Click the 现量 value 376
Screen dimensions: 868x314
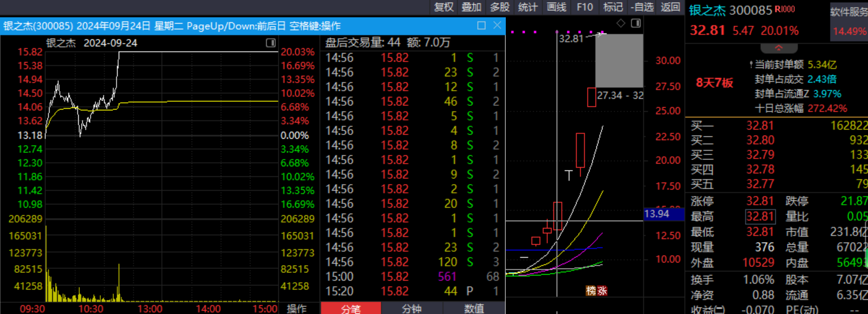point(764,248)
